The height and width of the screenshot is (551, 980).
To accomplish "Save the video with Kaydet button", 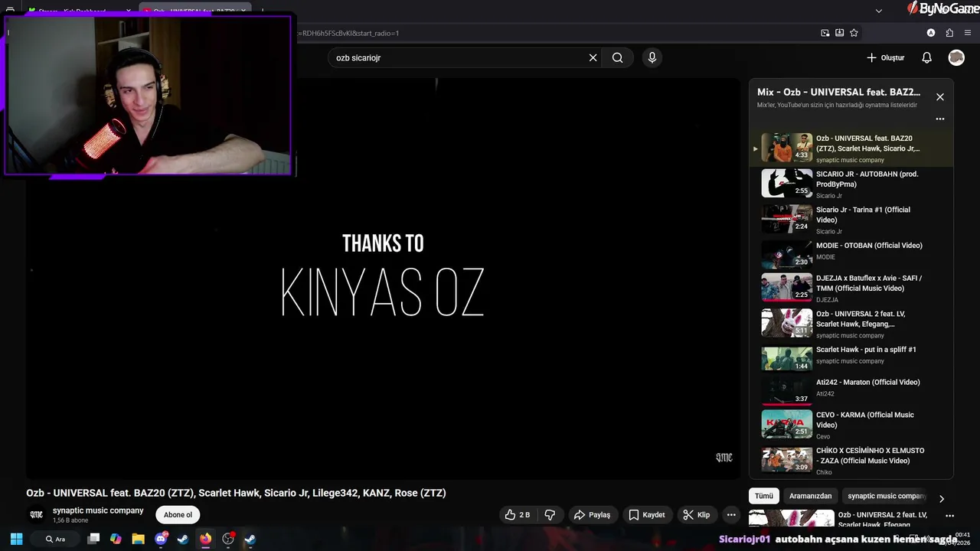I will coord(647,515).
